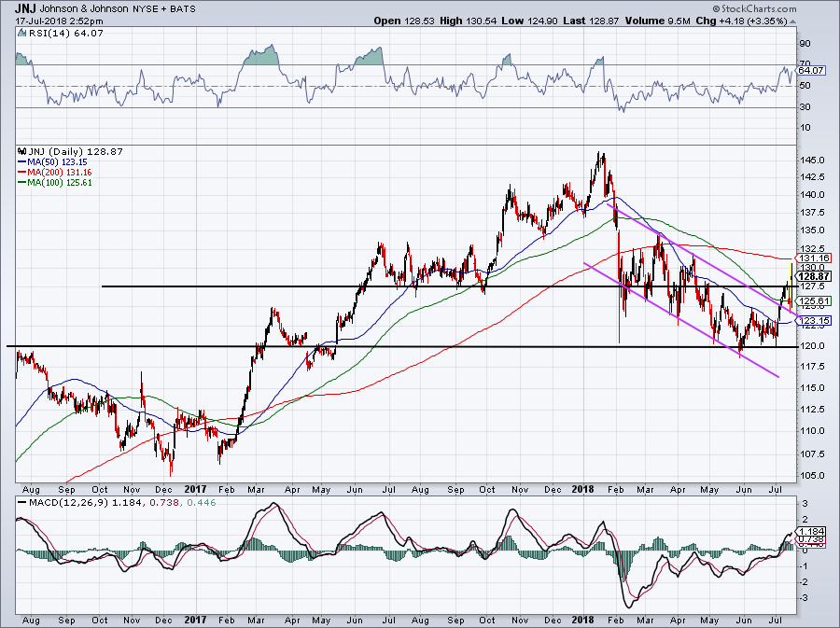The image size is (840, 628).
Task: Click the 140.0 price axis label
Action: pyautogui.click(x=812, y=195)
